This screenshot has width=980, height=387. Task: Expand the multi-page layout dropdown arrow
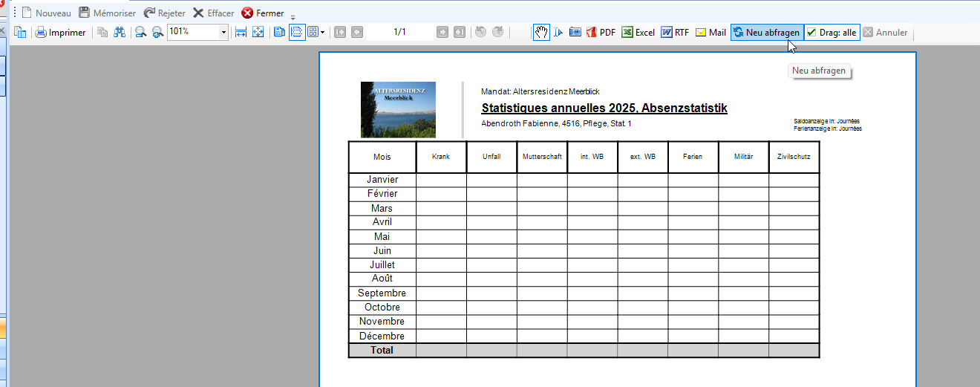pyautogui.click(x=322, y=33)
